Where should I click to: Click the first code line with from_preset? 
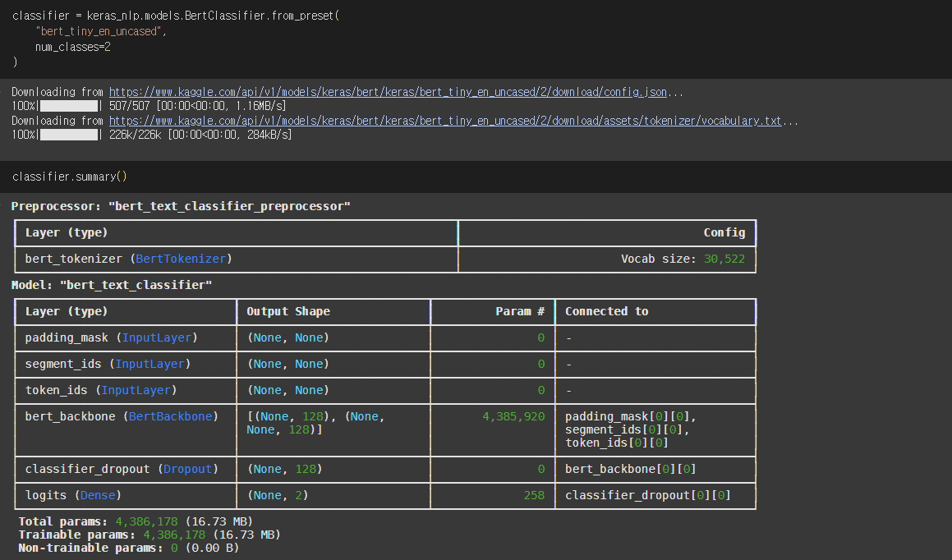tap(176, 16)
